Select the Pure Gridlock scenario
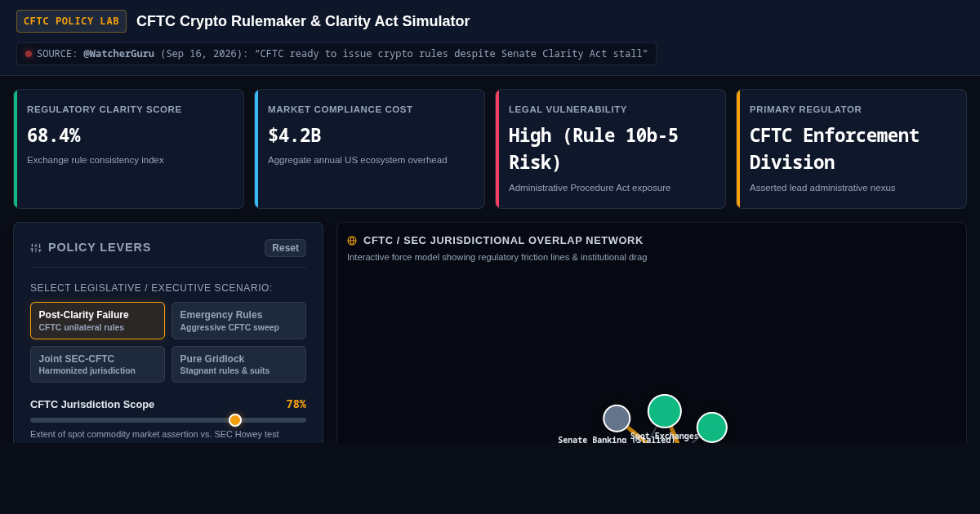This screenshot has height=514, width=980. (238, 365)
